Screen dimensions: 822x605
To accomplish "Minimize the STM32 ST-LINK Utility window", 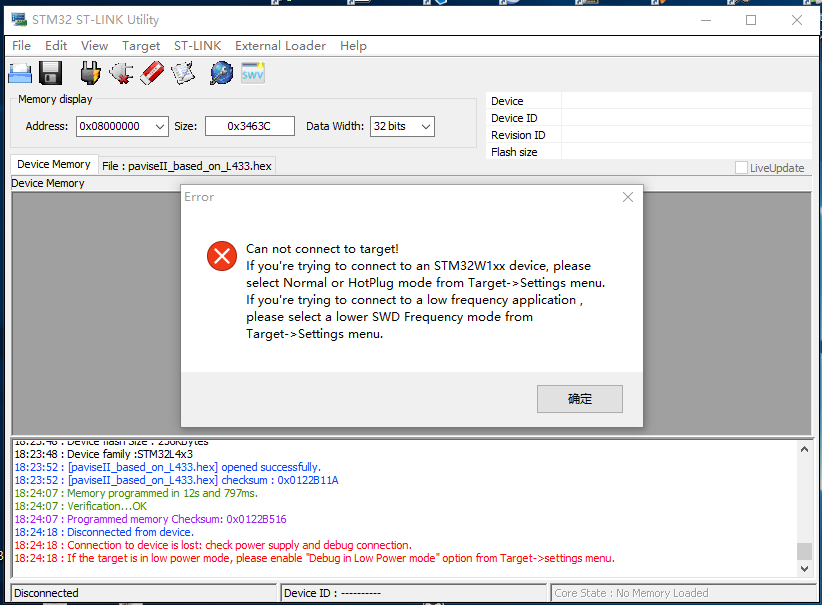I will [706, 20].
